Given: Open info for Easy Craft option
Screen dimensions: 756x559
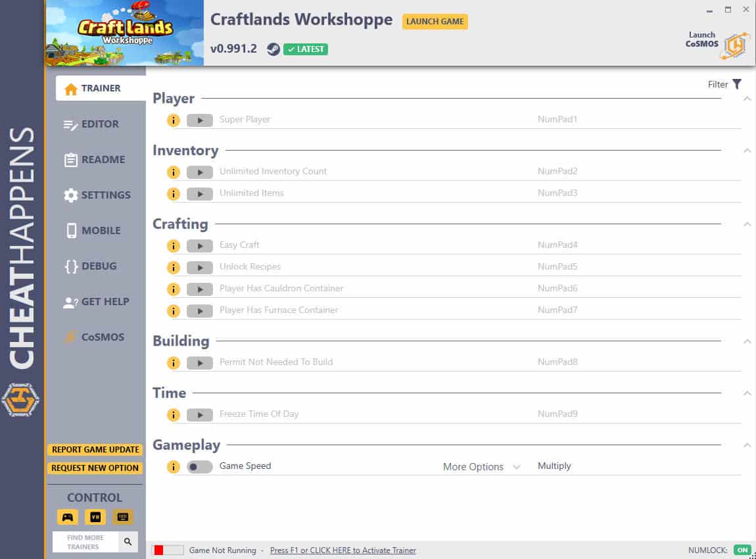Looking at the screenshot, I should [173, 246].
